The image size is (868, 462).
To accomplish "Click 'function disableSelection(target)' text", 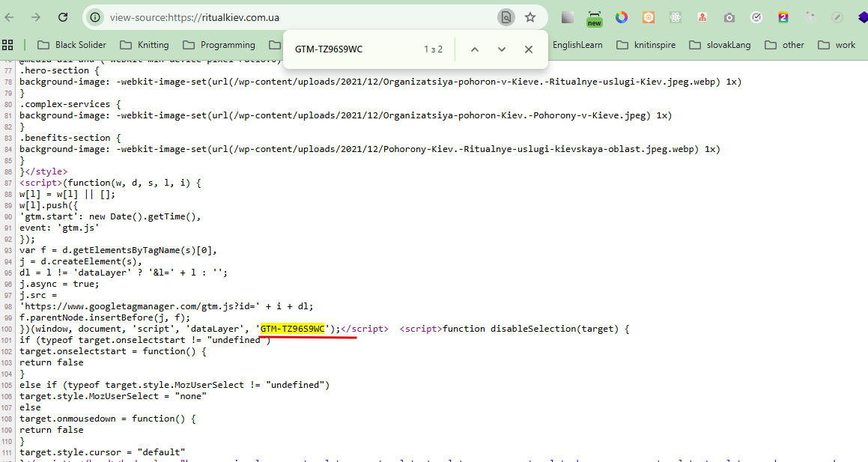I will (531, 329).
